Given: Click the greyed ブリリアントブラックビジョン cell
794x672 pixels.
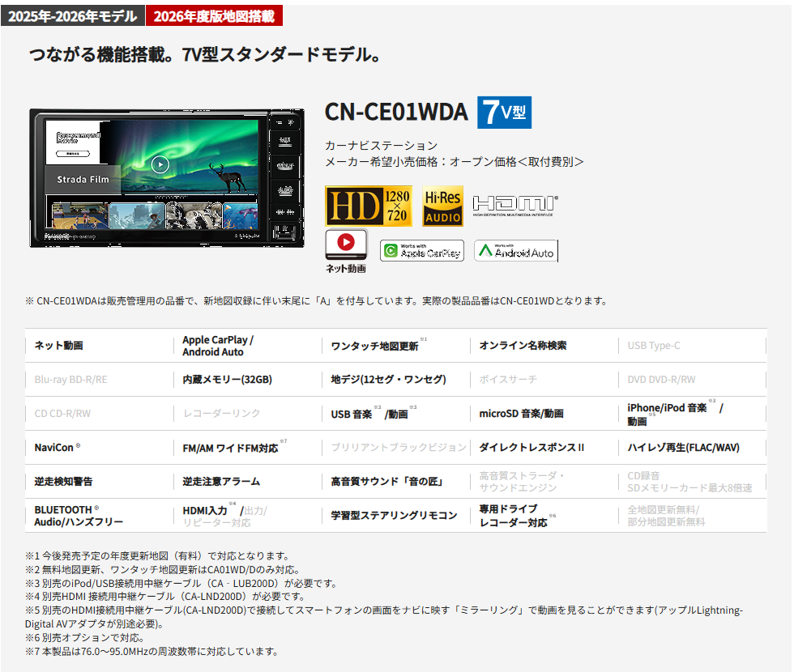Looking at the screenshot, I should pos(396,447).
